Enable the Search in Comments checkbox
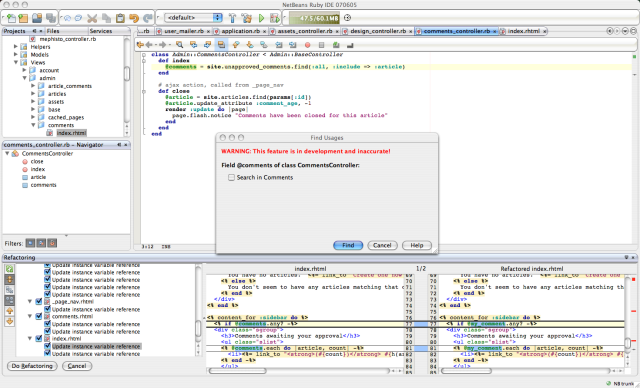 click(231, 177)
